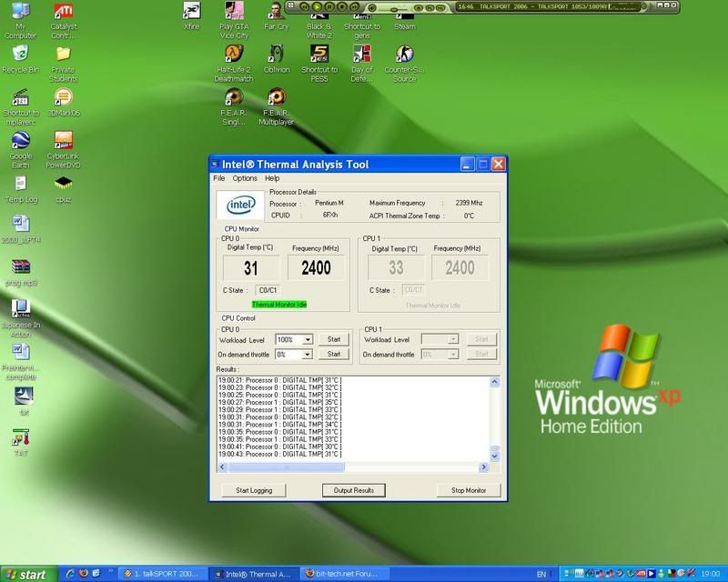Click the Results panel vertical scrollbar
728x582 pixels.
(x=495, y=418)
